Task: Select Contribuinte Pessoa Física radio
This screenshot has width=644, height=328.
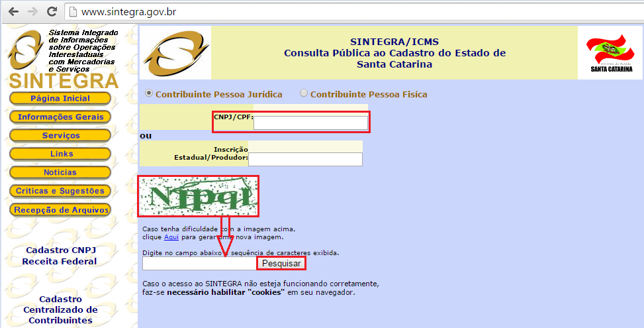Action: point(304,93)
